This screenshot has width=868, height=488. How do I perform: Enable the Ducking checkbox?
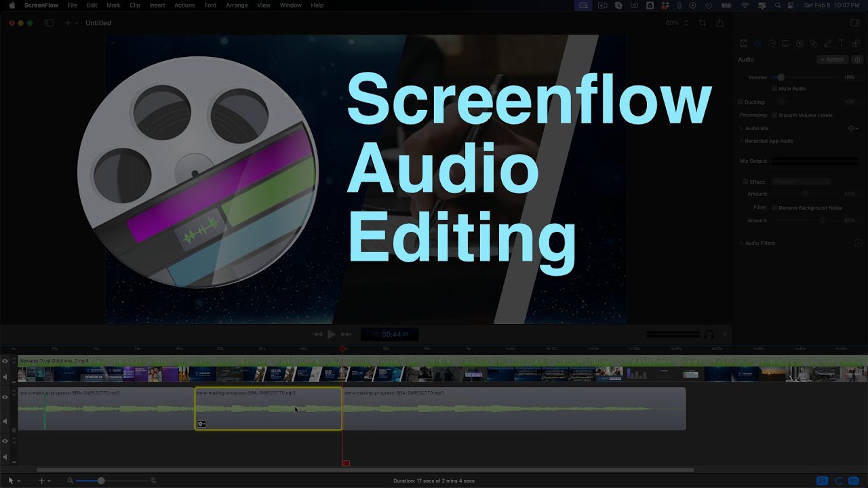[x=740, y=102]
